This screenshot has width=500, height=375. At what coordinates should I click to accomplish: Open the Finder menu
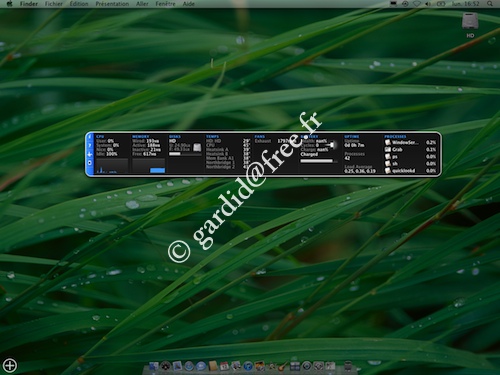point(29,4)
